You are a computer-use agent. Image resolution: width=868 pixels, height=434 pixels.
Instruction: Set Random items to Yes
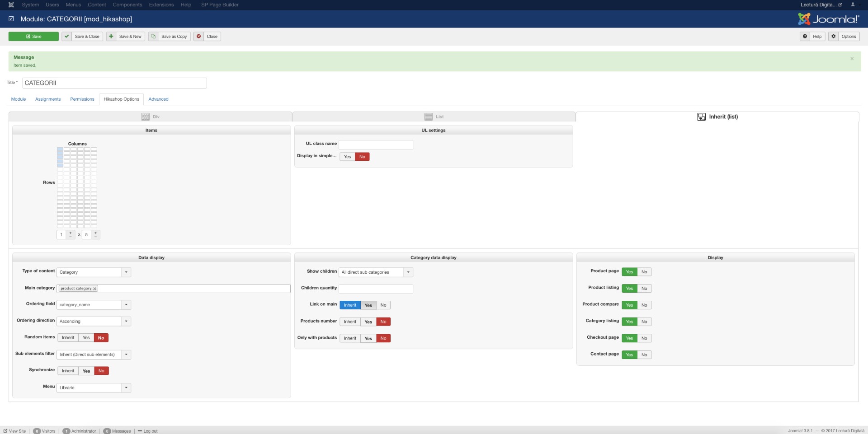[86, 338]
